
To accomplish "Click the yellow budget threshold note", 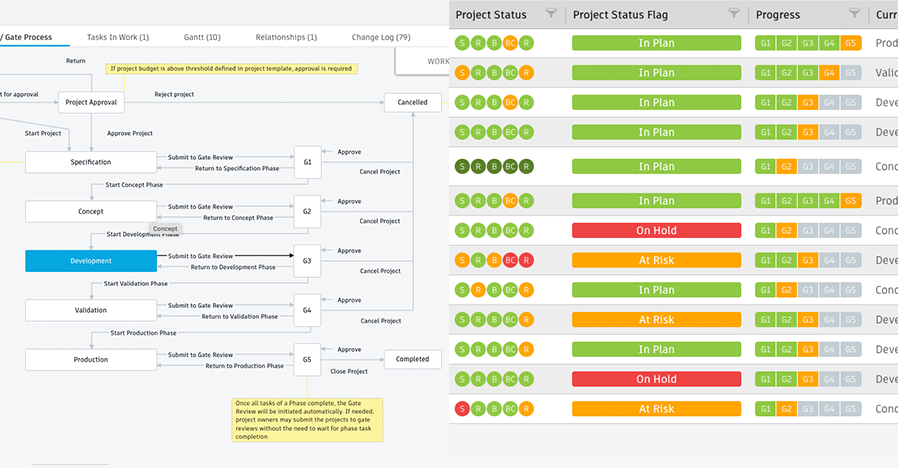I will (231, 69).
